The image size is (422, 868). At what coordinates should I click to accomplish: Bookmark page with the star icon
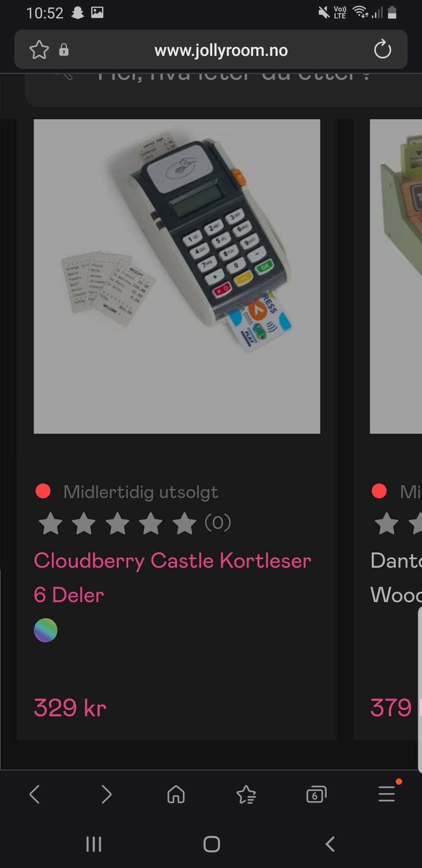[39, 50]
